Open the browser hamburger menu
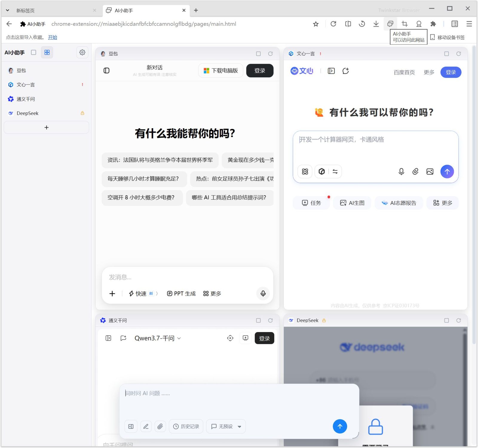The height and width of the screenshot is (448, 478). coord(469,24)
